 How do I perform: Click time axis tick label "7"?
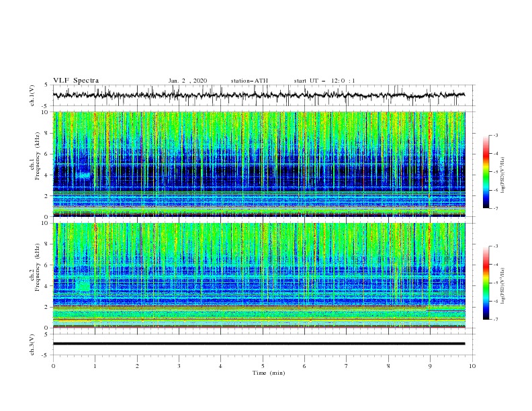click(347, 366)
